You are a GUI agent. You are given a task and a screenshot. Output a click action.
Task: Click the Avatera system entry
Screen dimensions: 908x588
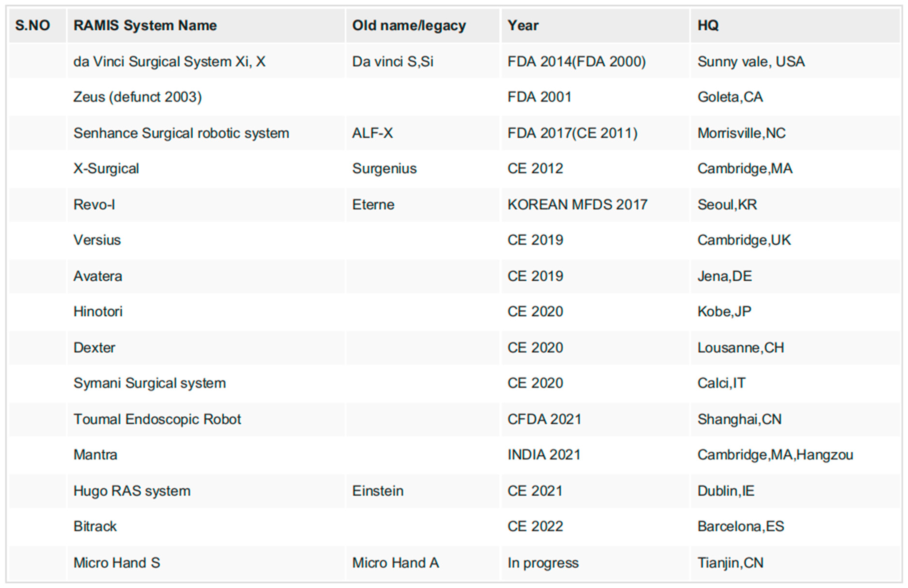pyautogui.click(x=98, y=276)
